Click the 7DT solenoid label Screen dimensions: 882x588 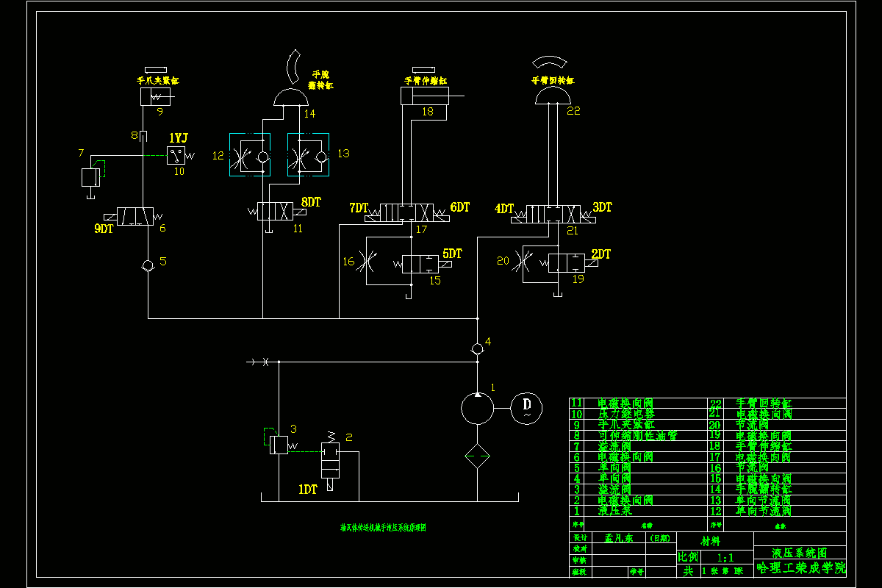point(359,208)
